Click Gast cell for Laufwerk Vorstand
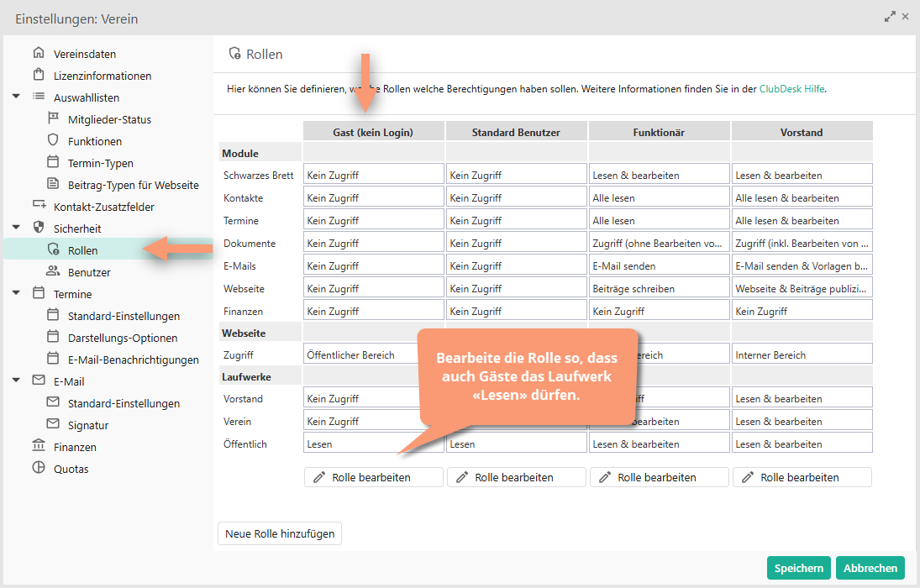Screen dimensions: 920x588 tap(373, 398)
